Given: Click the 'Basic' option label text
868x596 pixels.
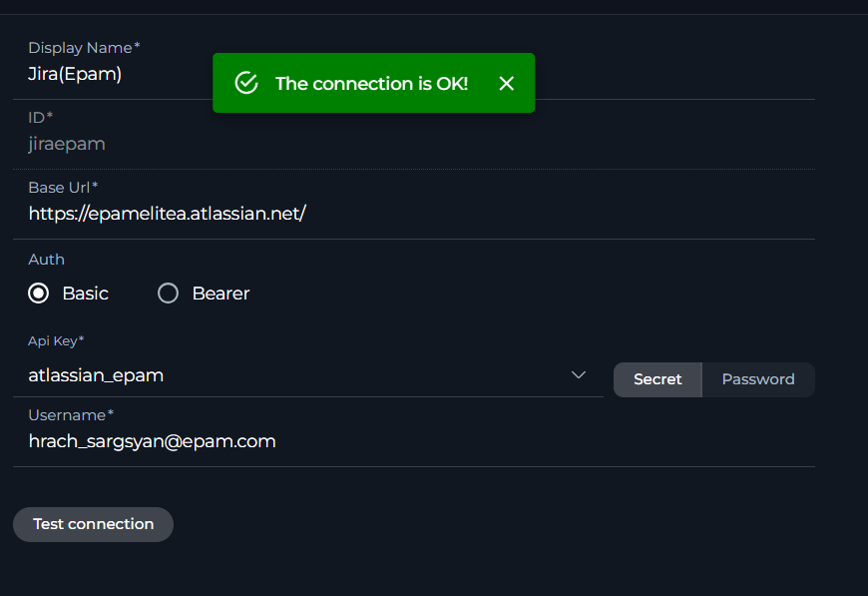Looking at the screenshot, I should point(85,294).
